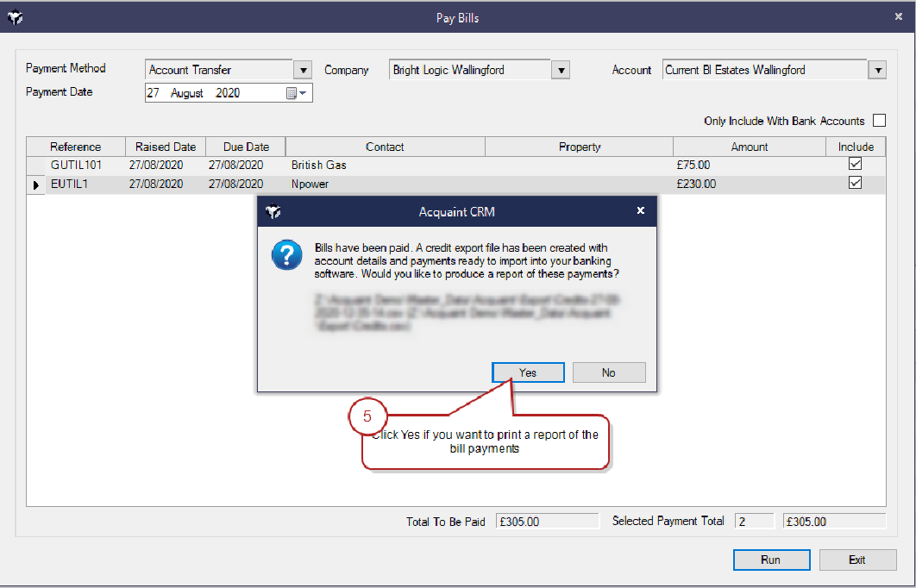
Task: Click the Acquaint logo icon in Pay Bills title bar
Action: [15, 17]
